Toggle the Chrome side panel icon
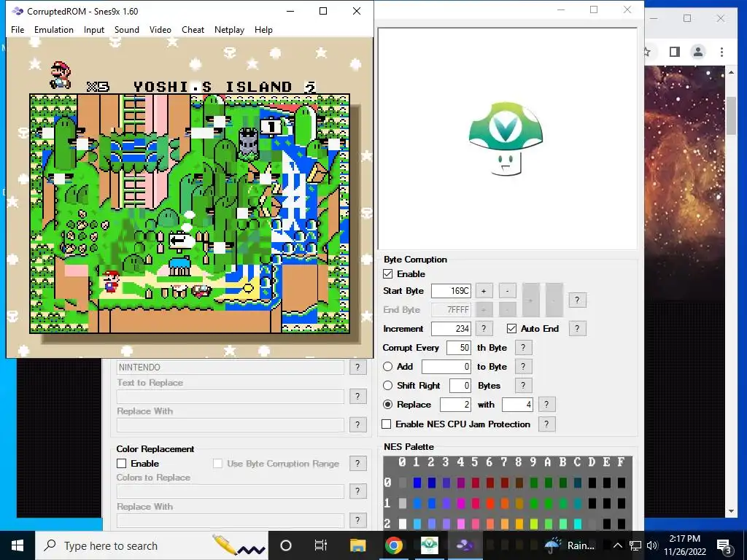Viewport: 747px width, 560px height. (x=675, y=52)
